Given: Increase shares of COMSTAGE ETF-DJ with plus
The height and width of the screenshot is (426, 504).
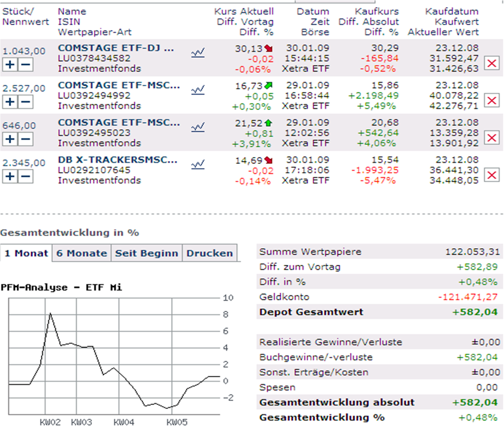Looking at the screenshot, I should 11,64.
